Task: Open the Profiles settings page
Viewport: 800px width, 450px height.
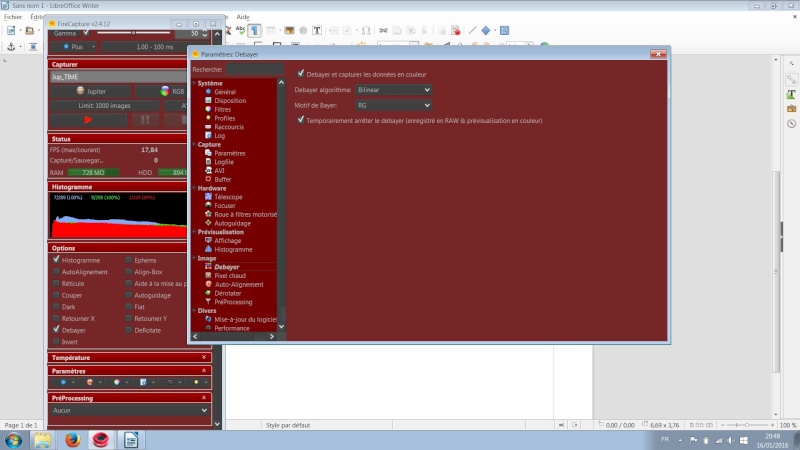Action: 224,118
